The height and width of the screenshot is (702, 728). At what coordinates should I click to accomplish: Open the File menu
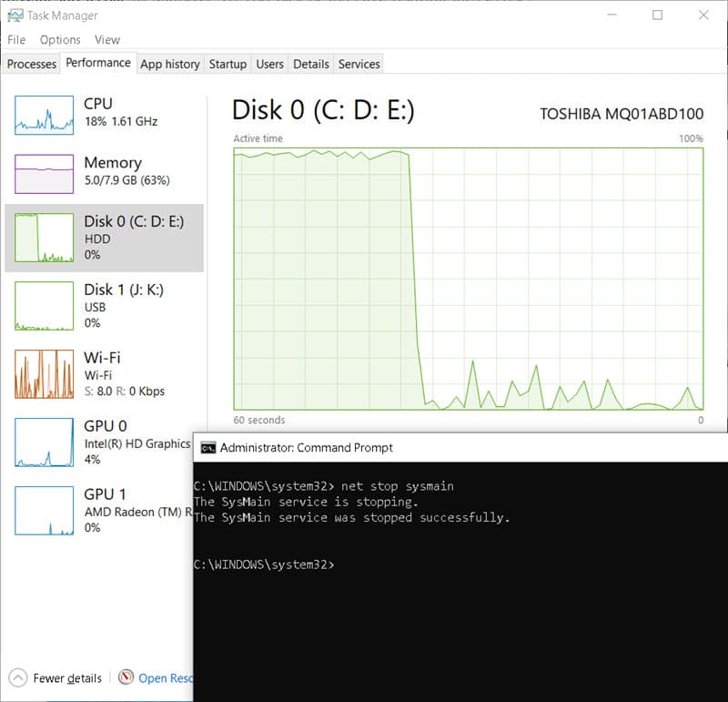click(x=16, y=40)
